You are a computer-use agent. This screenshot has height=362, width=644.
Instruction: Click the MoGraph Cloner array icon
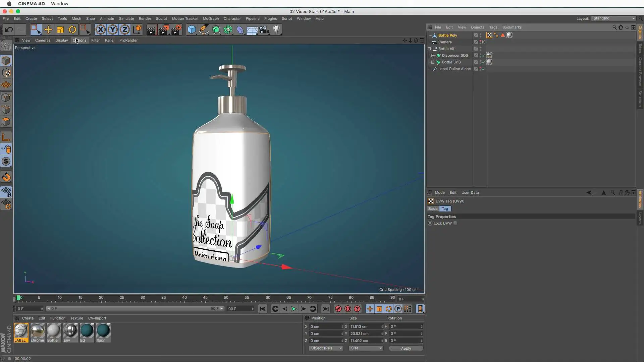[228, 29]
